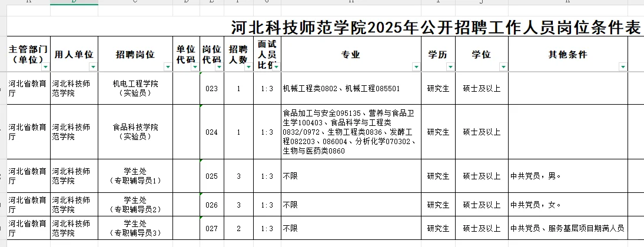Click 河北省教育厅 cell in row 025
Screen dimensions: 644x247
(29, 176)
